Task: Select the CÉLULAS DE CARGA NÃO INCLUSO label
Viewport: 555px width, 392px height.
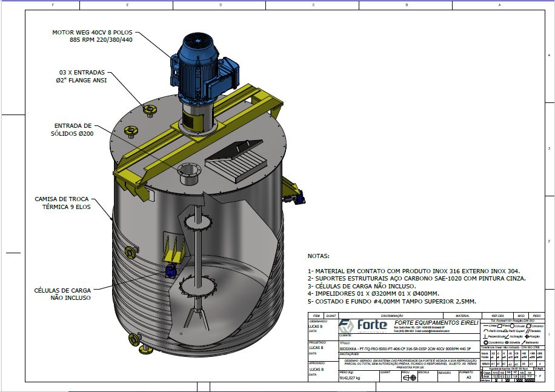Action: click(x=62, y=294)
